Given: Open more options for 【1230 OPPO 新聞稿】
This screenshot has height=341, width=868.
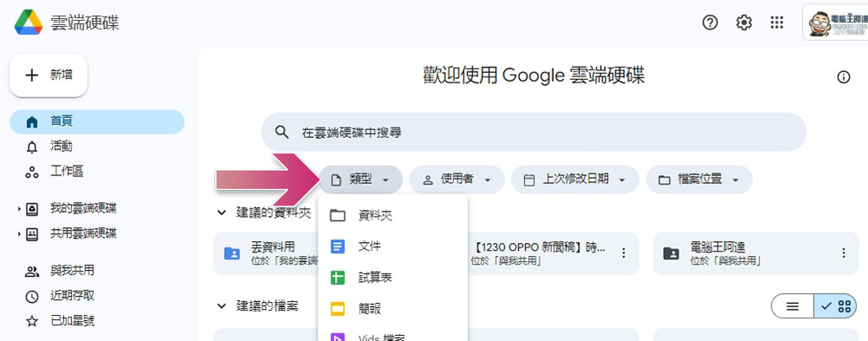Looking at the screenshot, I should (624, 253).
